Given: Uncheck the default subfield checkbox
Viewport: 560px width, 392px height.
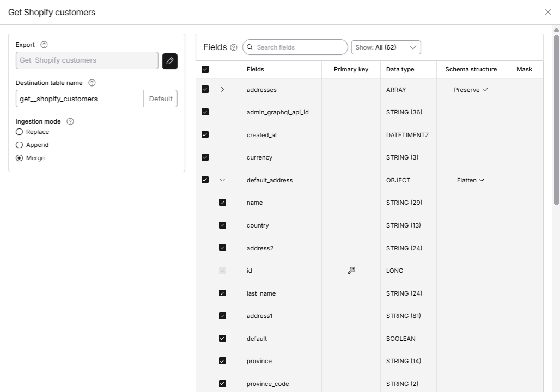Looking at the screenshot, I should pos(222,339).
